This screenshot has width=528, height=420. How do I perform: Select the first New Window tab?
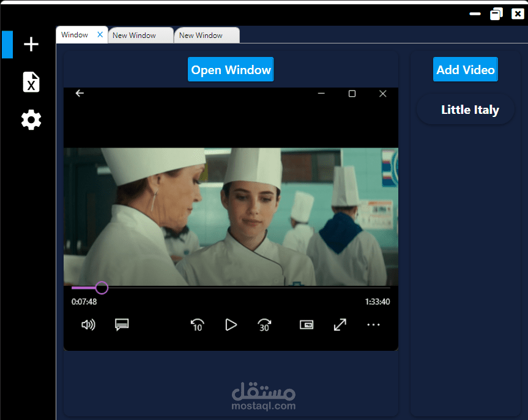[x=141, y=36]
